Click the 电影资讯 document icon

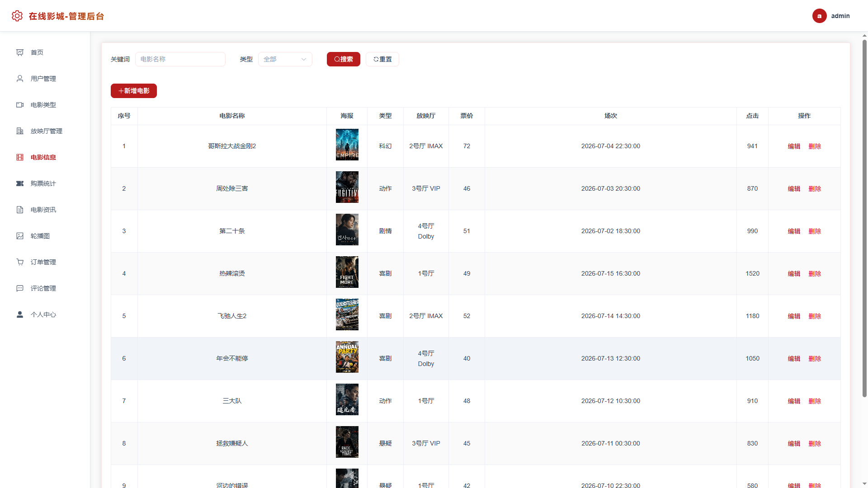click(x=20, y=210)
